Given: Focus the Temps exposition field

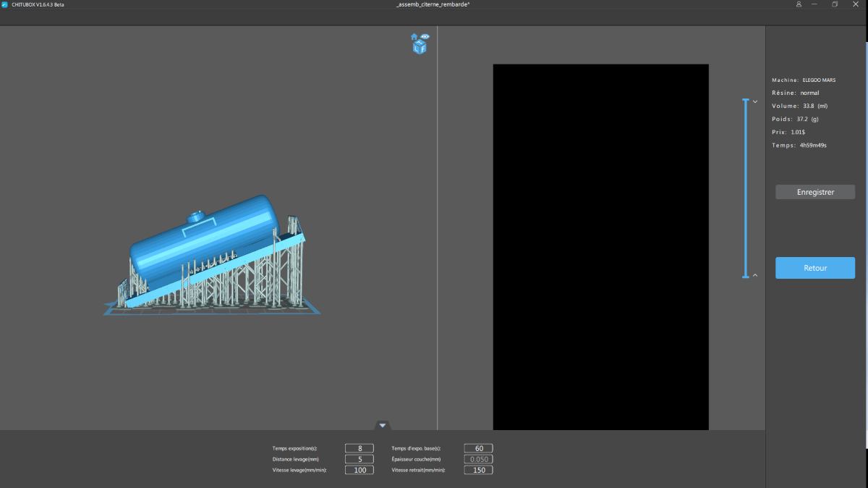Looking at the screenshot, I should tap(359, 448).
